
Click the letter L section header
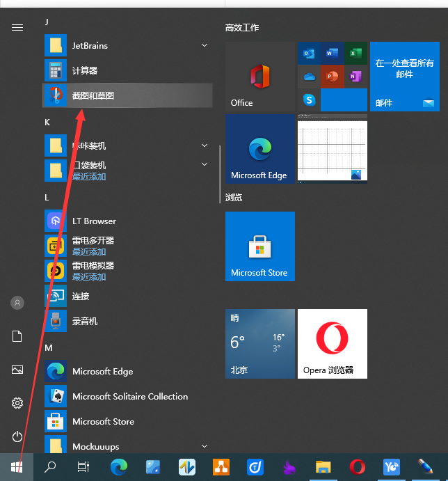[47, 197]
